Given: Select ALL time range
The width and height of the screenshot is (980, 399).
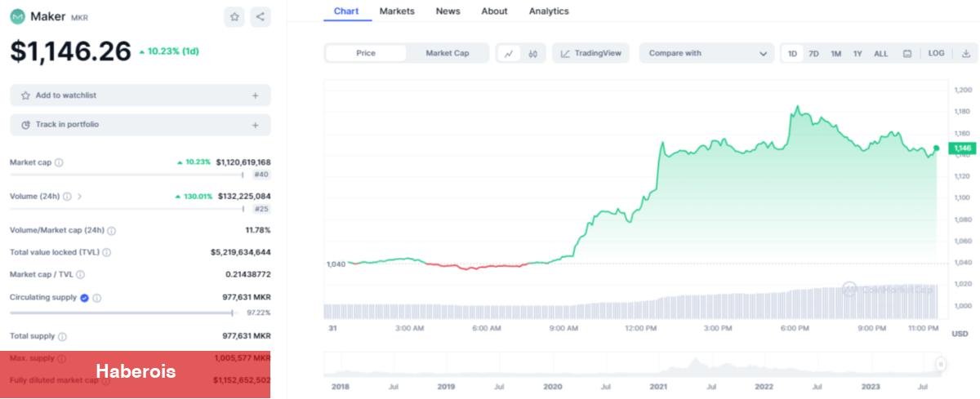Looking at the screenshot, I should (880, 54).
